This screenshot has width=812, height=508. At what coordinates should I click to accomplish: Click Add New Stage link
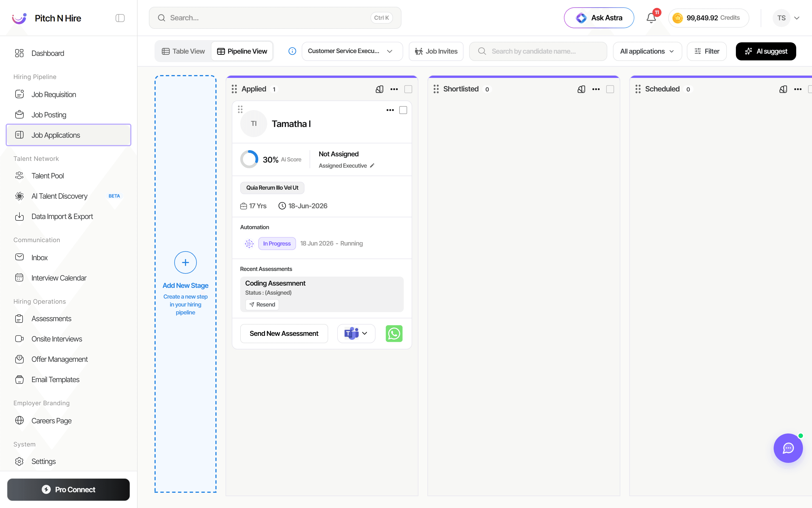tap(185, 285)
